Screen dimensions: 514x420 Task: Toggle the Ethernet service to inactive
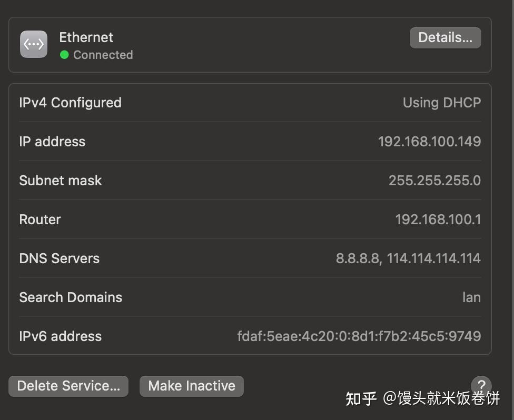(191, 386)
